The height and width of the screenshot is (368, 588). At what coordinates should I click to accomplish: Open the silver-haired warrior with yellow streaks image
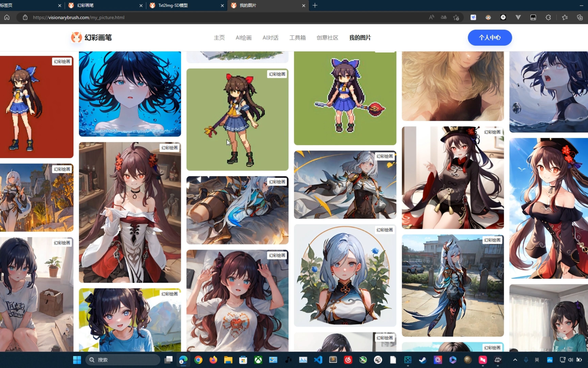pyautogui.click(x=345, y=185)
